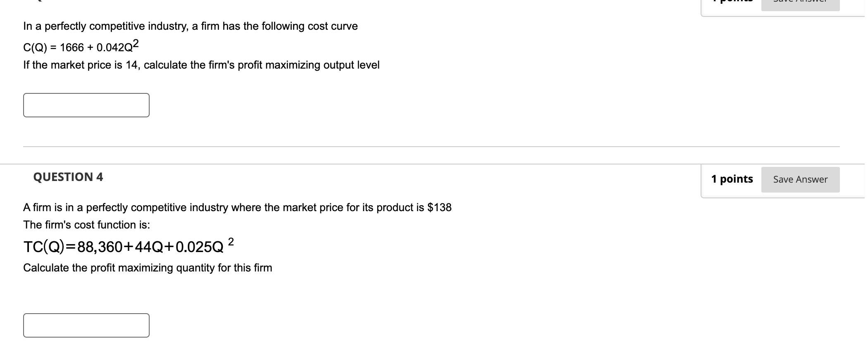Save the answer for Question 4

point(800,179)
